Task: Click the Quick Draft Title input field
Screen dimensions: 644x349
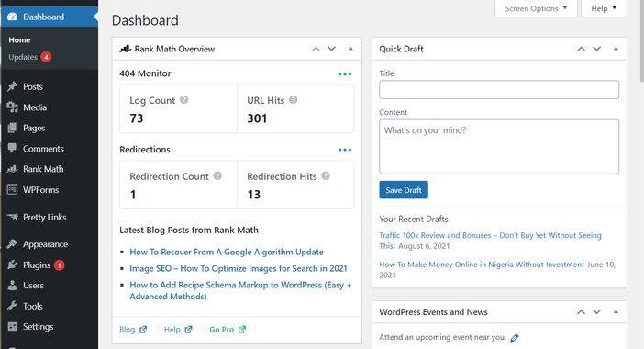Action: [x=499, y=89]
